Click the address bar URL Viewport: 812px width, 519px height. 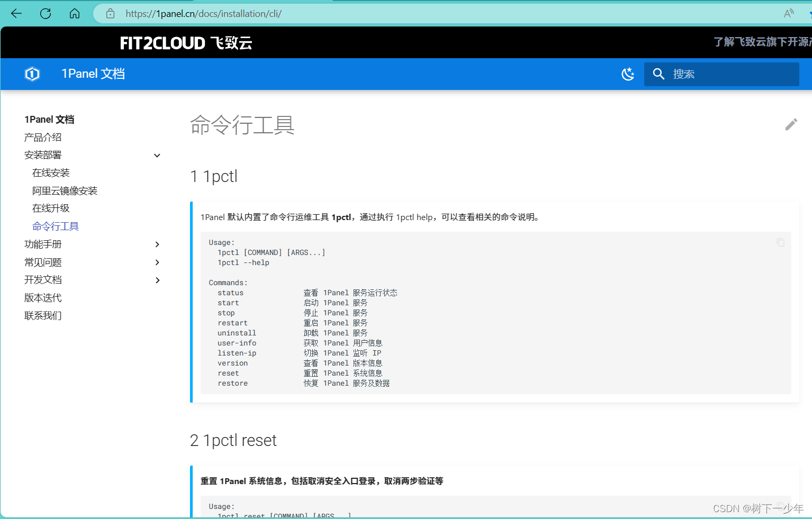[x=203, y=14]
